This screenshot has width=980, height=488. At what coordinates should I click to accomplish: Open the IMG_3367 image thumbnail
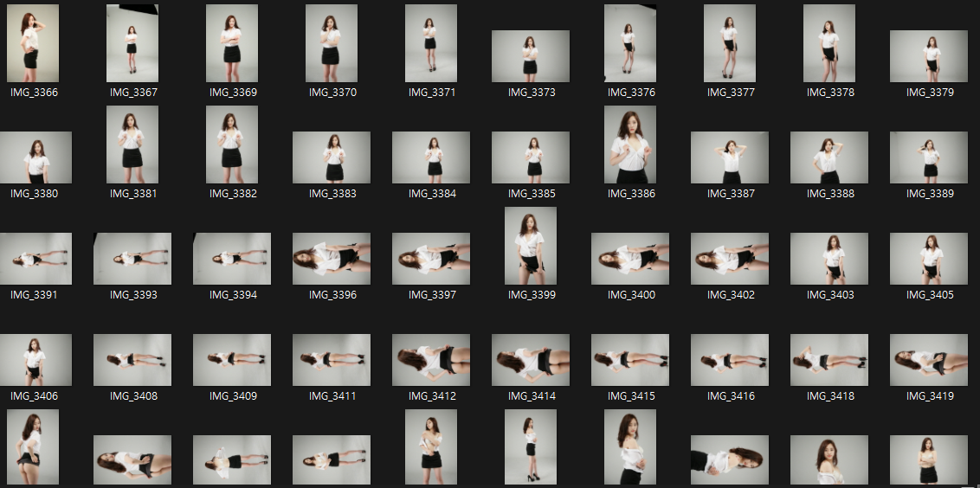click(132, 43)
